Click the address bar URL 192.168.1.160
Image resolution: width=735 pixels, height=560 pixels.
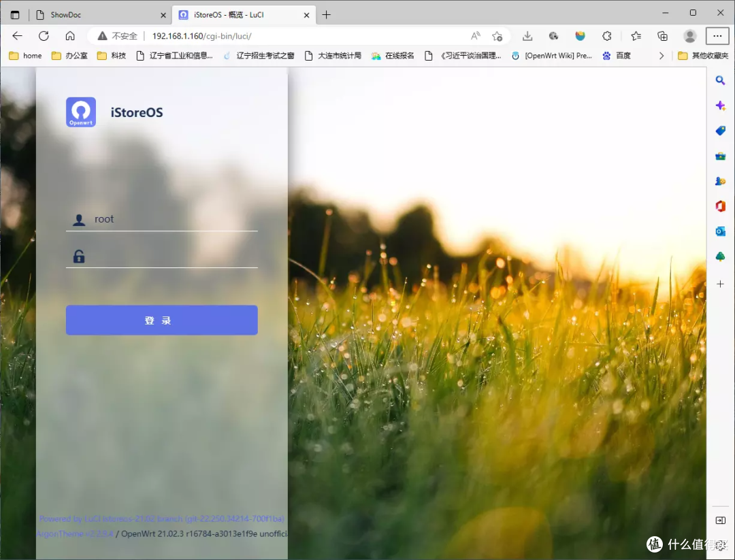[201, 36]
